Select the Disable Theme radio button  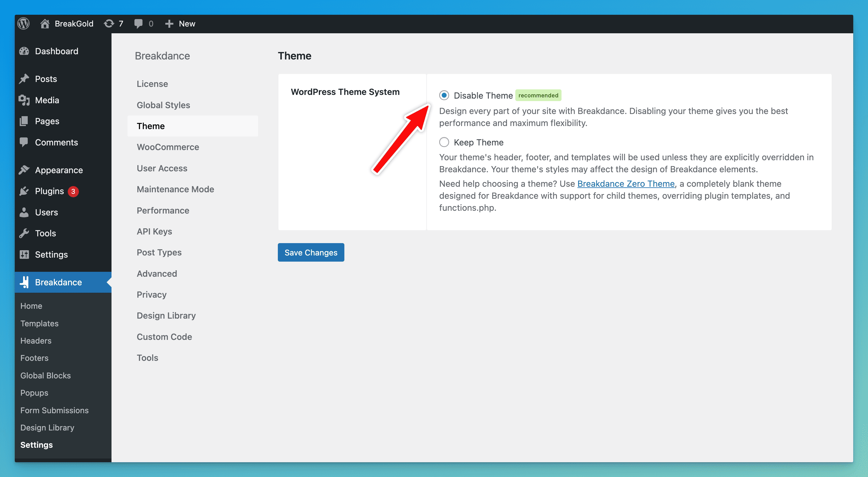coord(444,96)
